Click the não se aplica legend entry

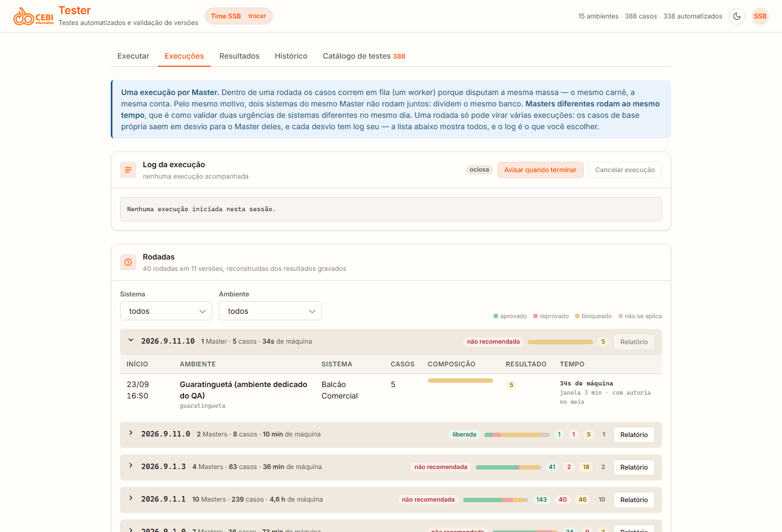640,316
